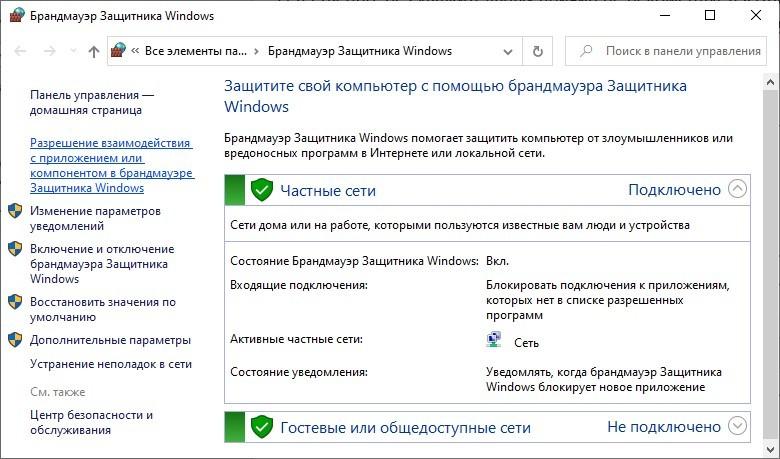
Task: Refresh the control panel page
Action: pyautogui.click(x=538, y=51)
